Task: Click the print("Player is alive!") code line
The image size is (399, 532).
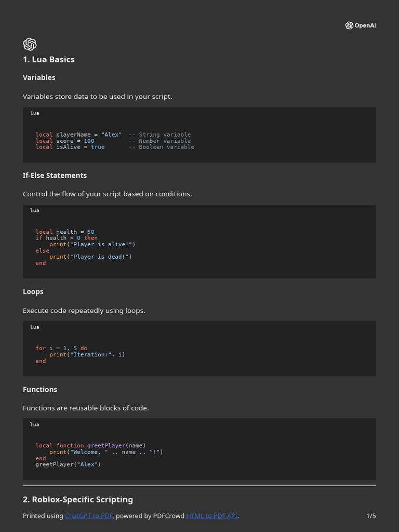Action: tap(92, 244)
